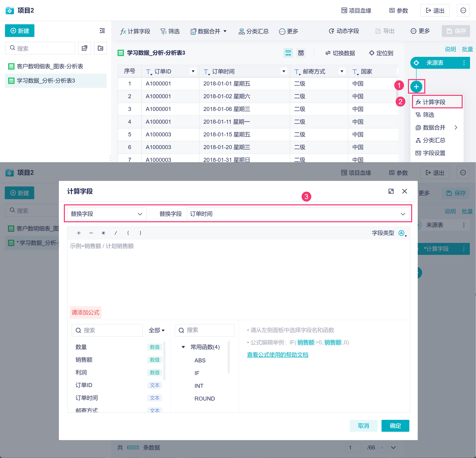Image resolution: width=476 pixels, height=458 pixels.
Task: Collapse the left sidebar panel
Action: (x=102, y=31)
